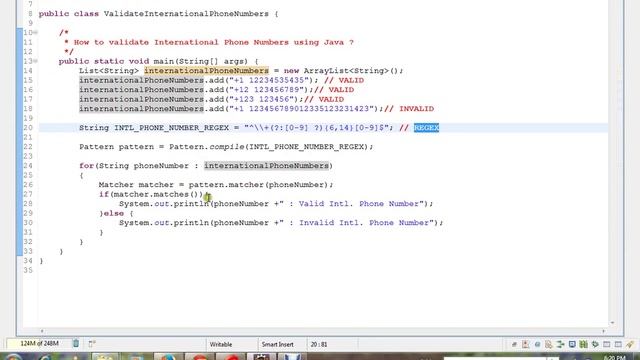Click the red person-shaped status bar icon
The image size is (640, 360).
(526, 344)
